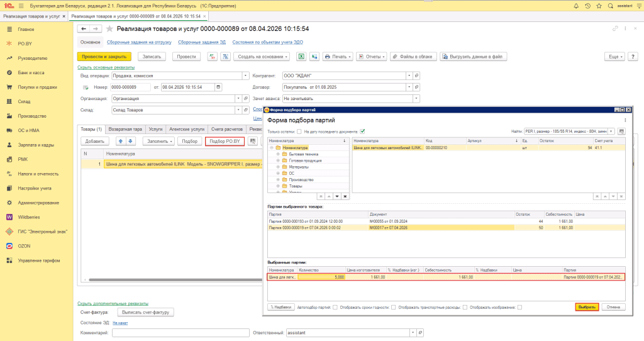Open Сборочные задания на отгрузку link
The image size is (644, 341).
139,42
